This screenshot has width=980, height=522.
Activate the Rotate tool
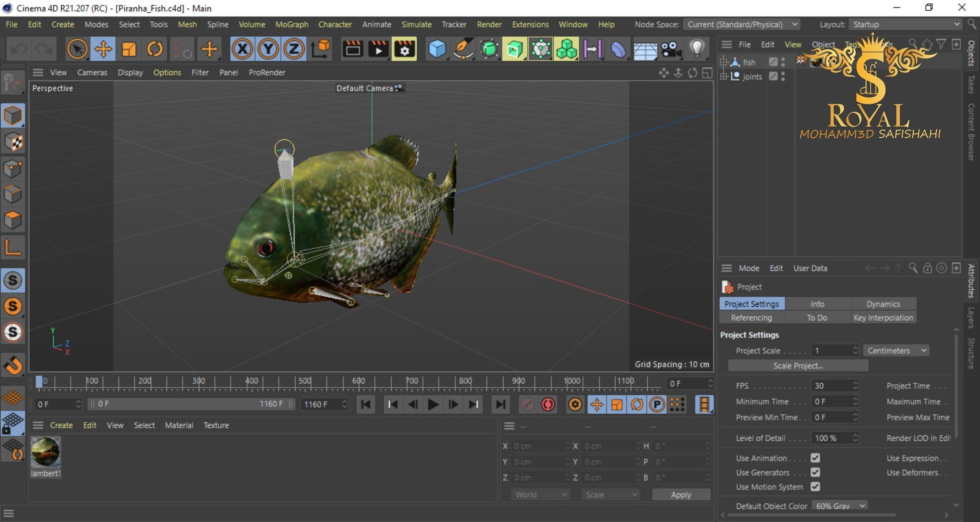point(155,49)
